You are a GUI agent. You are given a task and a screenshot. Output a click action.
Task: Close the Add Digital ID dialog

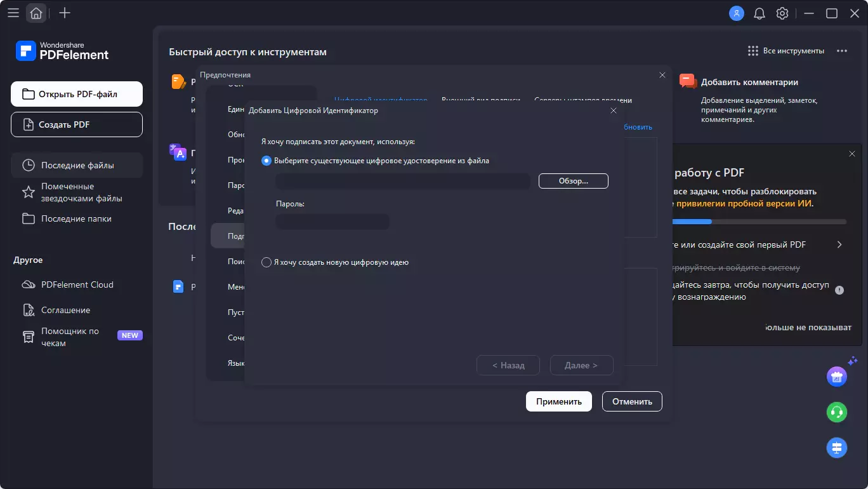[614, 111]
